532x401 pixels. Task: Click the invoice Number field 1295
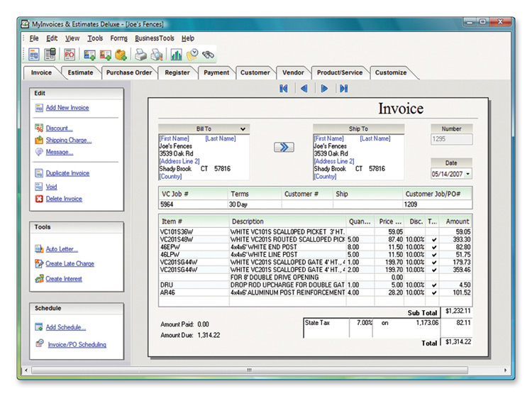click(x=451, y=139)
